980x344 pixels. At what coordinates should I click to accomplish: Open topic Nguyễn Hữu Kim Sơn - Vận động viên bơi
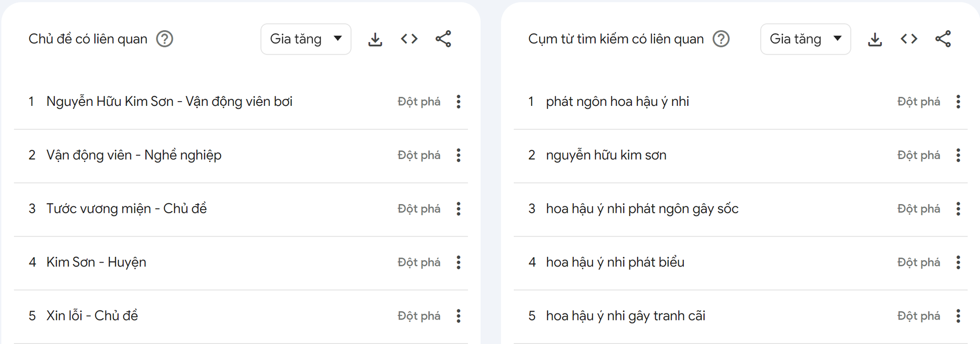(x=169, y=102)
